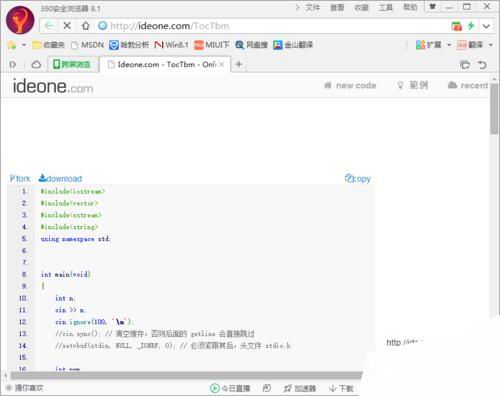This screenshot has width=500, height=396.
Task: Click the red-green icon in the address bar
Action: coord(457,26)
